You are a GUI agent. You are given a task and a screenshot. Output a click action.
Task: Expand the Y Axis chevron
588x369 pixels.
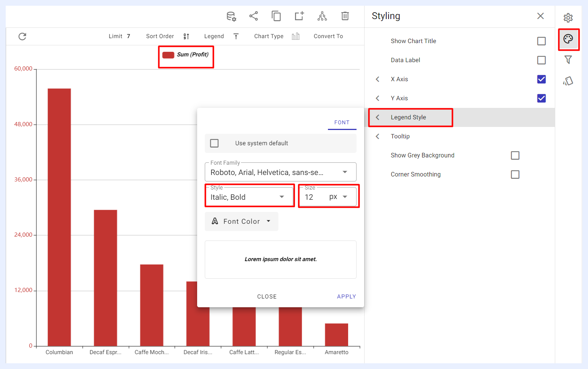378,98
